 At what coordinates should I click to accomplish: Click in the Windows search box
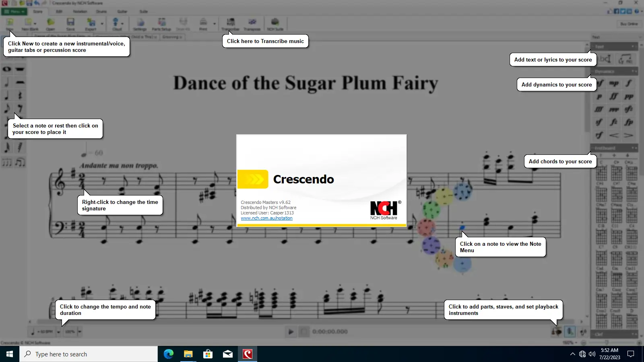point(89,354)
